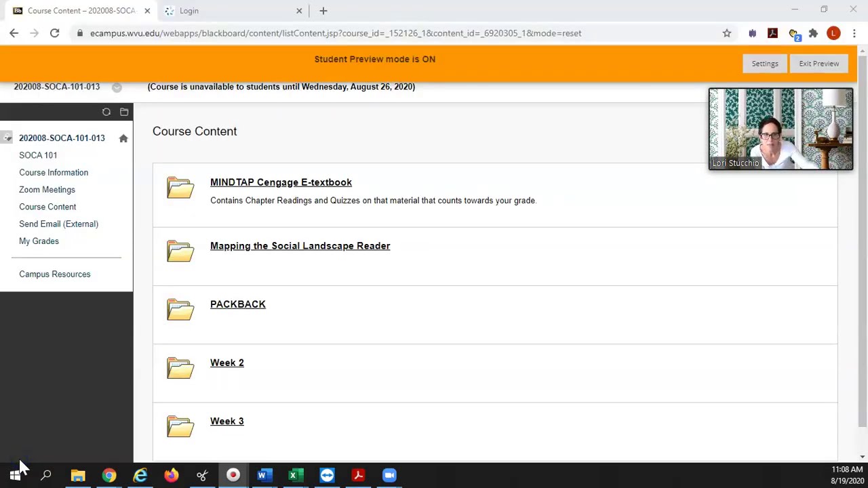868x488 pixels.
Task: Click the Settings button in preview bar
Action: 765,64
